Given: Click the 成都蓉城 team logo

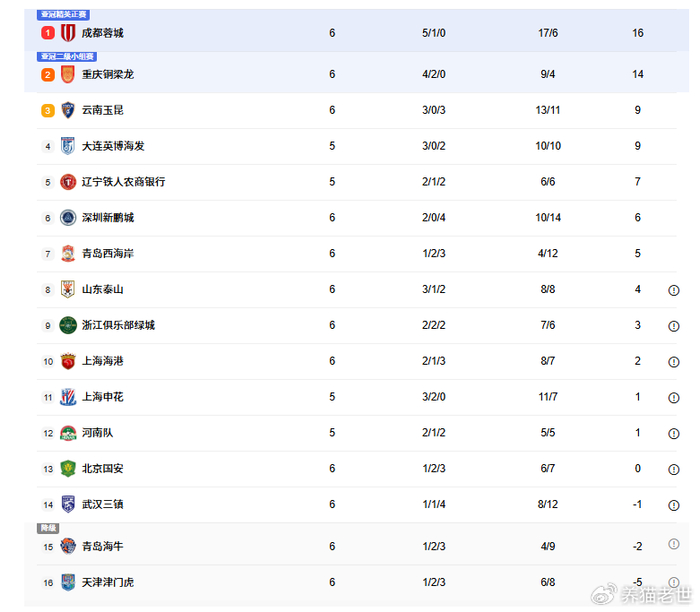Looking at the screenshot, I should (68, 33).
